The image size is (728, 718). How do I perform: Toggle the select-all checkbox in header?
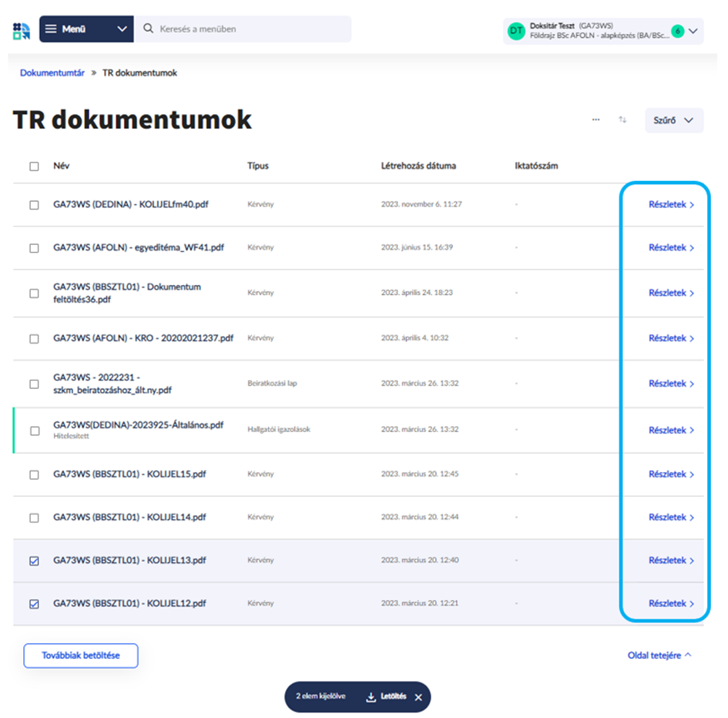(34, 166)
